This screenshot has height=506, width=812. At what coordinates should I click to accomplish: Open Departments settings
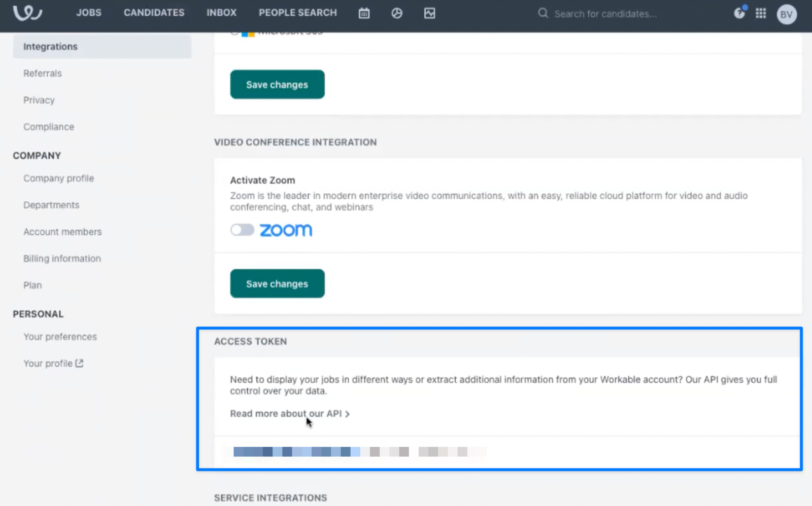[51, 205]
